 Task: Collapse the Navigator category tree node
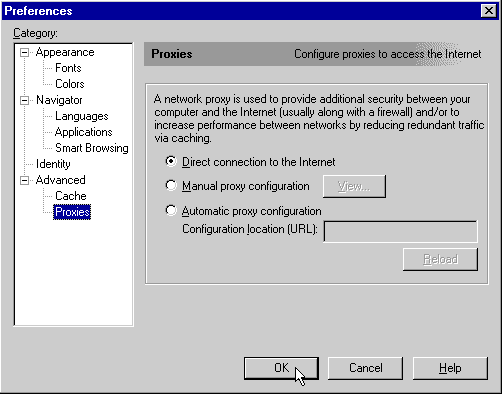click(24, 100)
